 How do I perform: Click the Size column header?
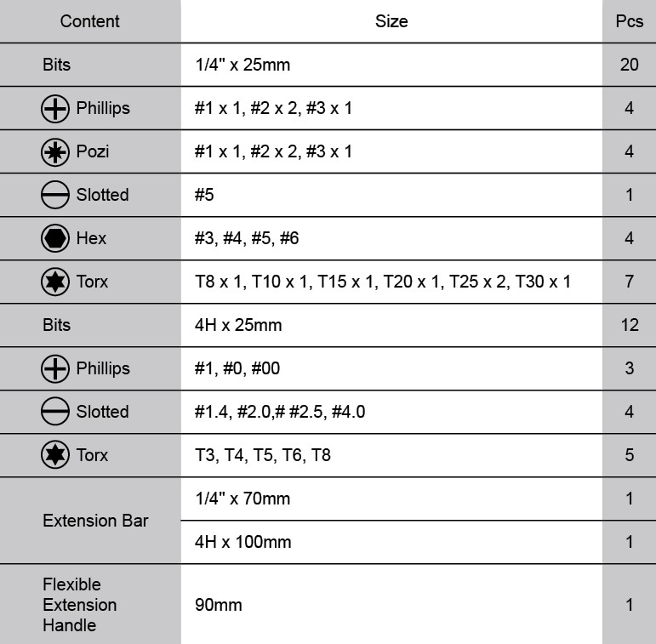tap(391, 21)
